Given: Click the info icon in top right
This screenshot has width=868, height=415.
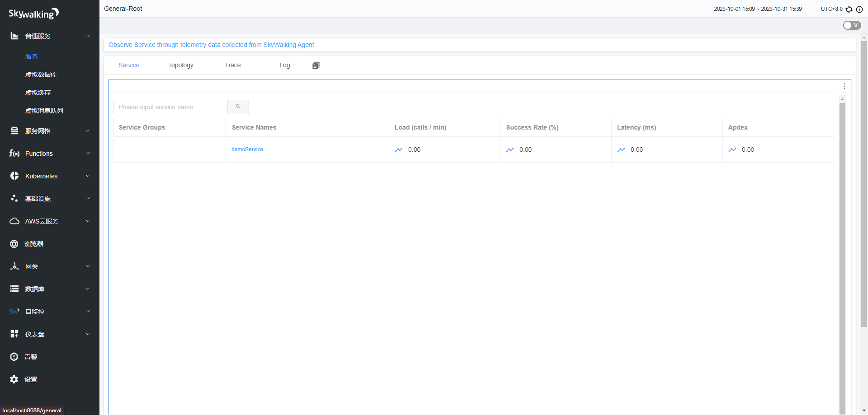Looking at the screenshot, I should [859, 9].
